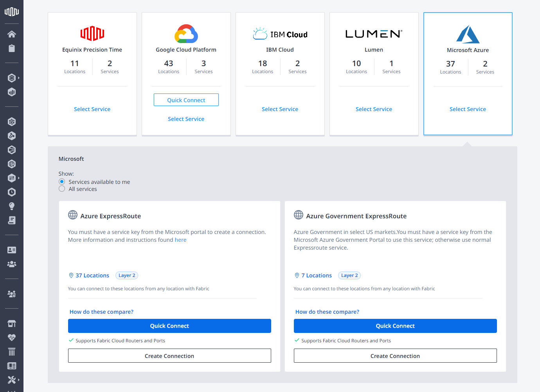Click the 'Microsoft' section heading

click(71, 159)
